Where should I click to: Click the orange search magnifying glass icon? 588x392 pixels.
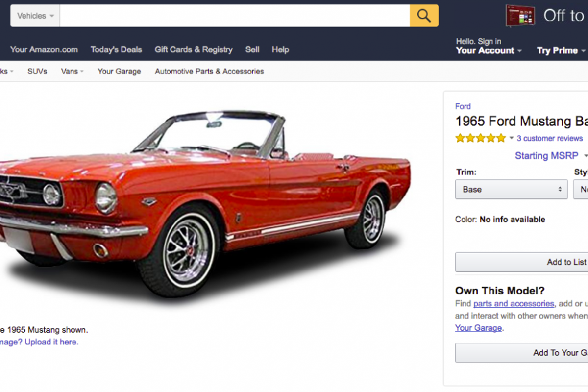click(423, 15)
